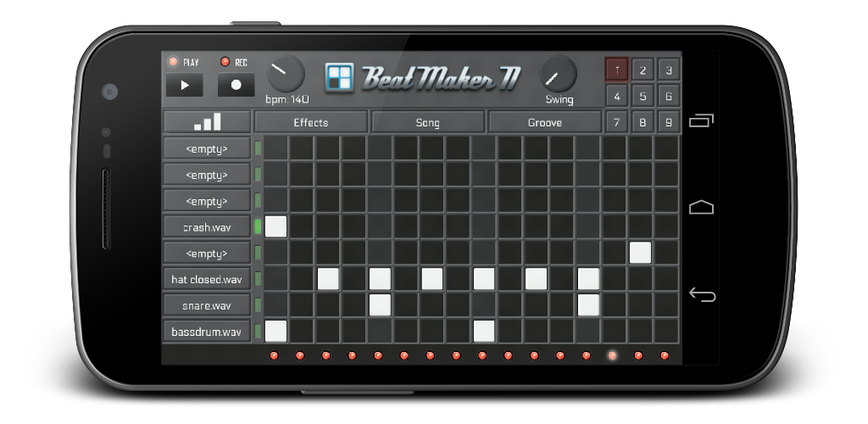
Task: Turn off crash.wav step 1
Action: [x=275, y=227]
